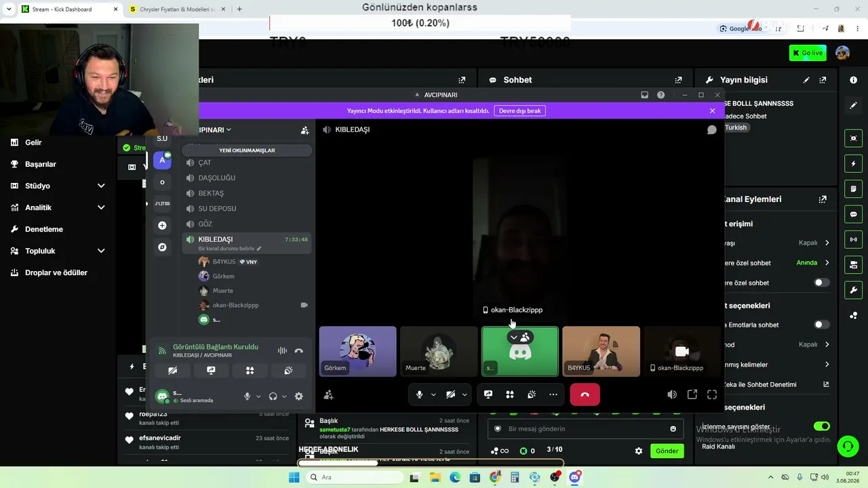This screenshot has height=488, width=868.
Task: Open File Explorer from the taskbar
Action: coord(435,477)
